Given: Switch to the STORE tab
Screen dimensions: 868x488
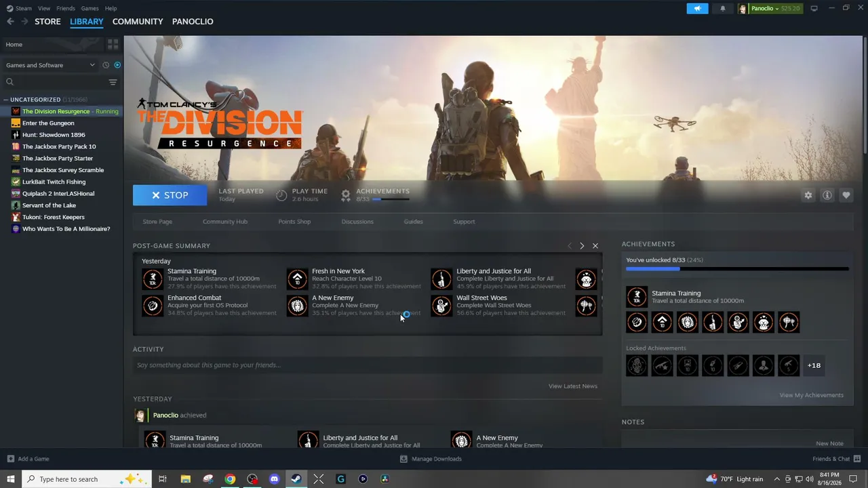Looking at the screenshot, I should 47,22.
